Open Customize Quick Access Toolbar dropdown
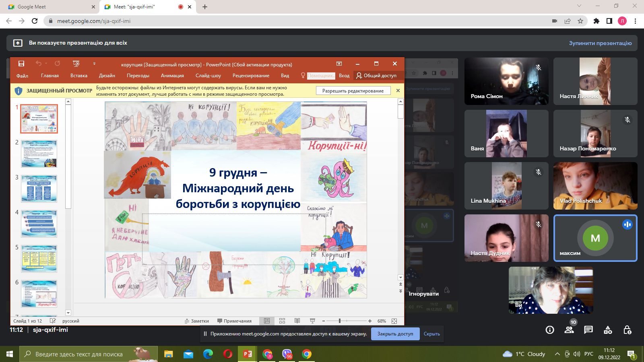 (94, 64)
